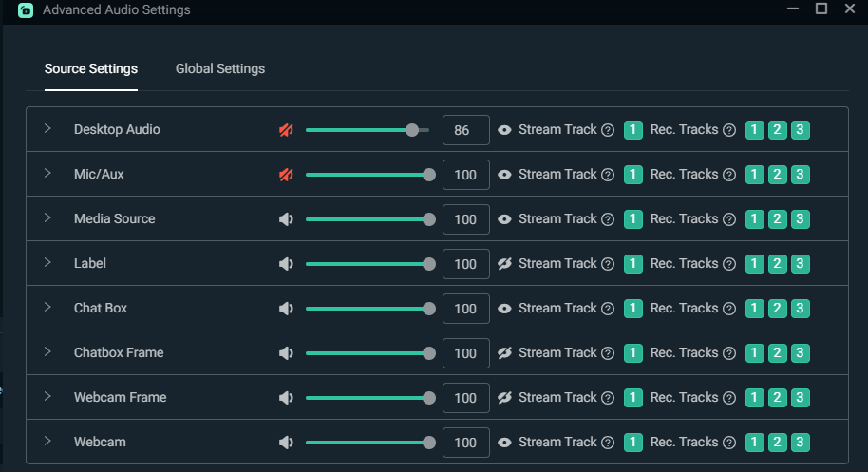Hide Desktop Audio from stream via eye icon

(505, 130)
